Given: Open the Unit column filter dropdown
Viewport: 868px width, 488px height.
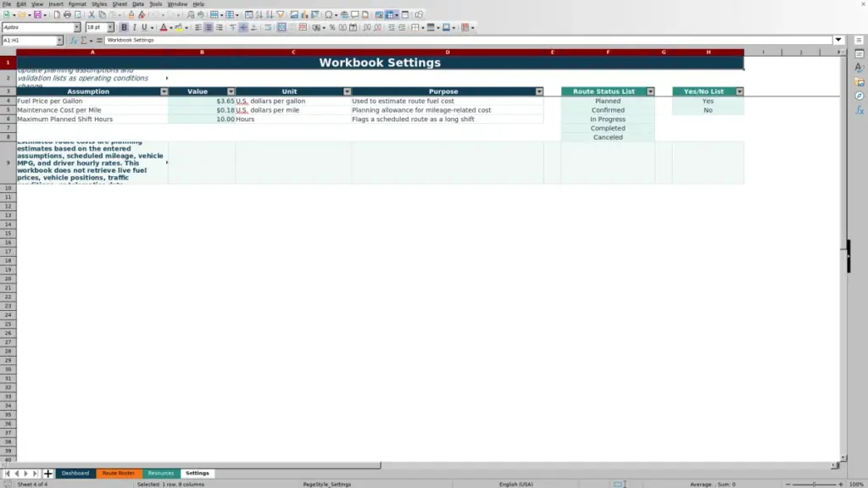Looking at the screenshot, I should click(347, 91).
